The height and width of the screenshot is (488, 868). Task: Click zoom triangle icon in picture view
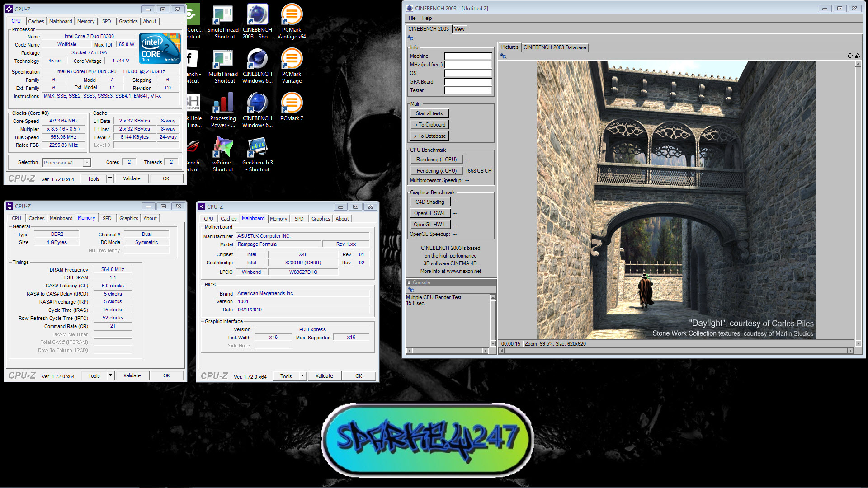pyautogui.click(x=858, y=56)
